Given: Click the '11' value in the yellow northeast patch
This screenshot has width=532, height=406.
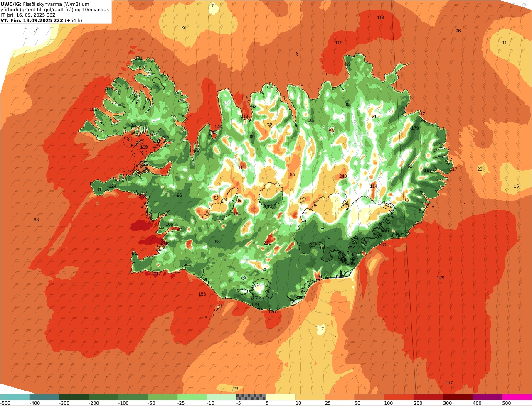Looking at the screenshot, I should (x=505, y=43).
